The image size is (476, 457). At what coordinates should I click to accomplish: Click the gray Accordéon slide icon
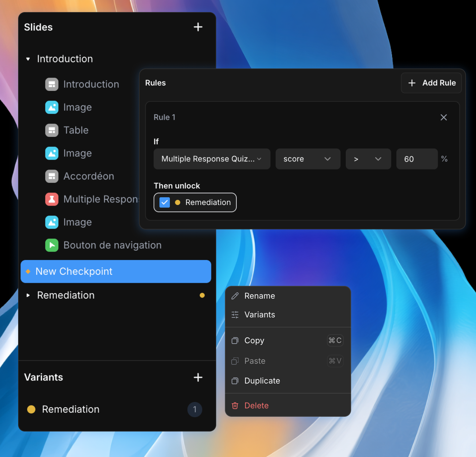pos(52,176)
